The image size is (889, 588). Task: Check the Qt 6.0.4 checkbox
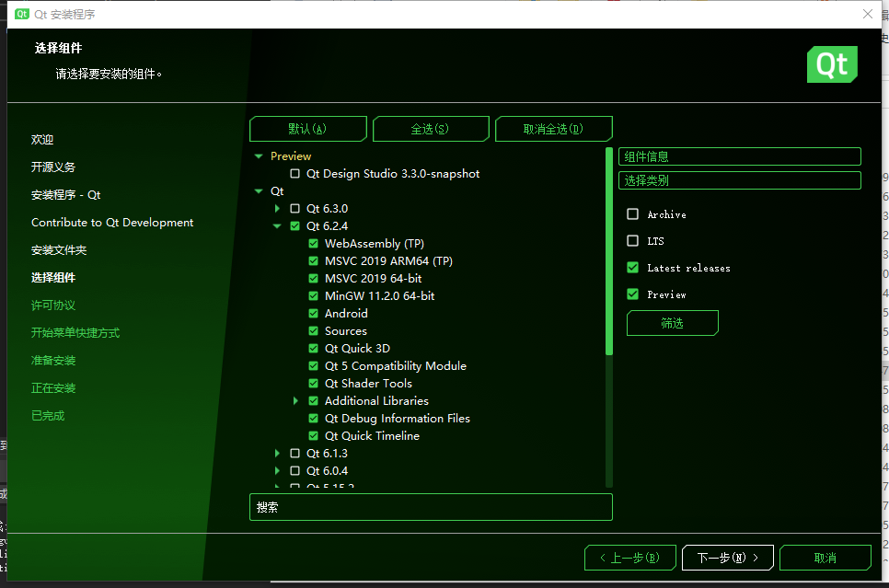tap(294, 471)
